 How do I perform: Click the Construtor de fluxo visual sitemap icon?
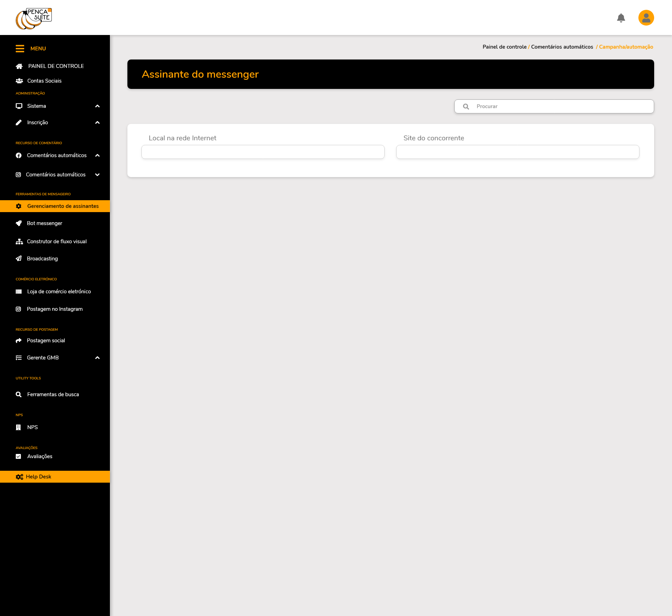(x=19, y=241)
